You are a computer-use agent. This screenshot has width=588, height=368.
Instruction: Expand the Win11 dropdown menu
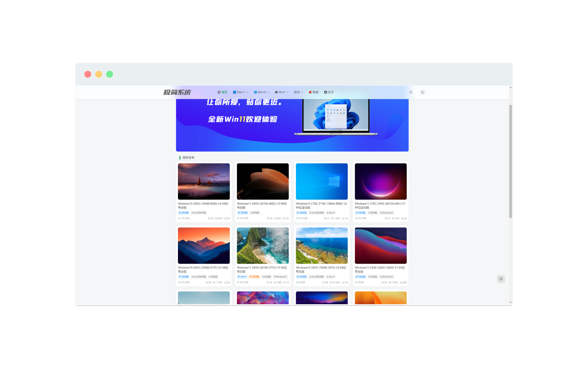click(x=241, y=92)
